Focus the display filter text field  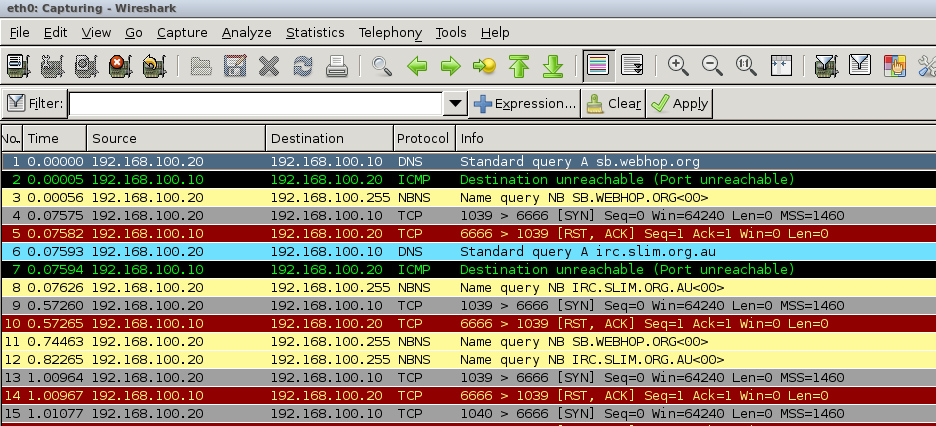coord(255,104)
